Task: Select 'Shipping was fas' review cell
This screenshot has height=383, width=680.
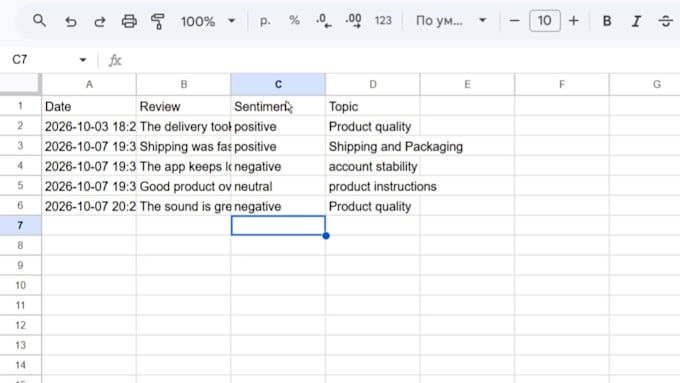Action: (x=183, y=146)
